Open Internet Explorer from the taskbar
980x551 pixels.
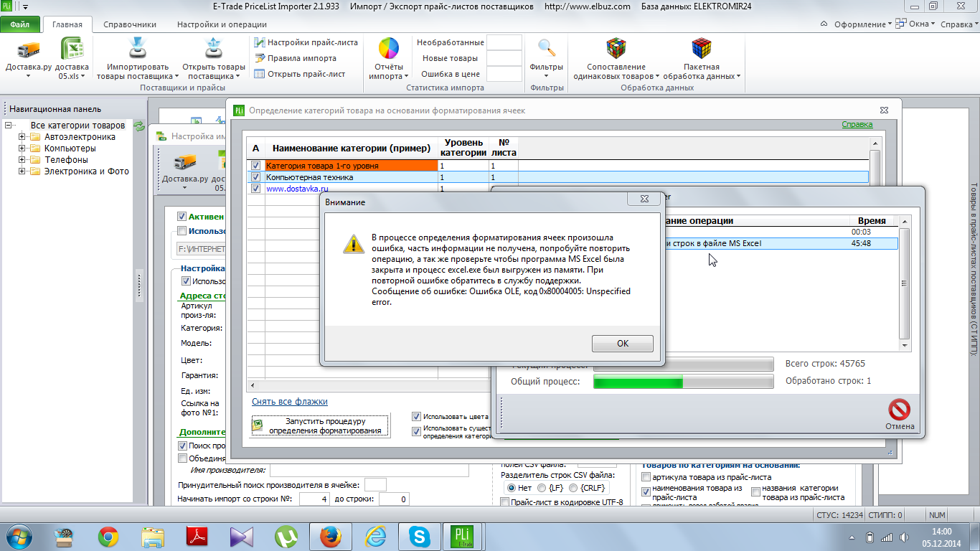pyautogui.click(x=374, y=536)
